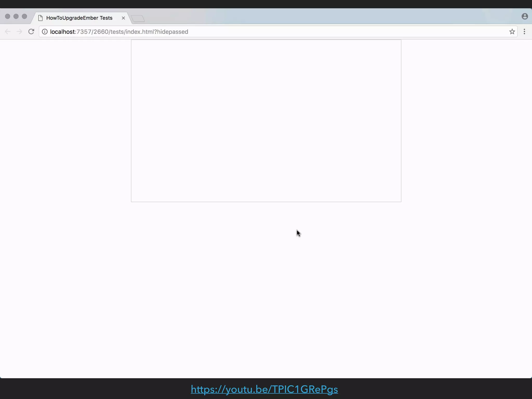Open the site information icon beside localhost

(x=45, y=32)
